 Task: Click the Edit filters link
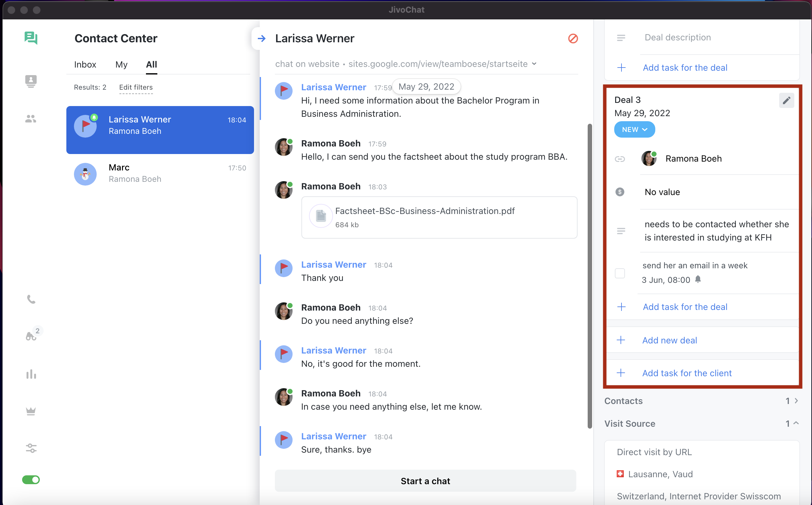(x=136, y=87)
